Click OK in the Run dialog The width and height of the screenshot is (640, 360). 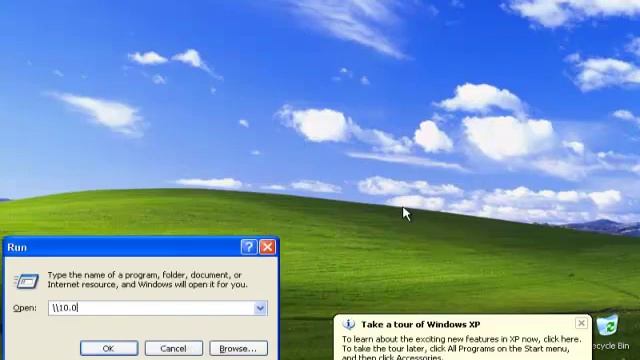coord(109,348)
